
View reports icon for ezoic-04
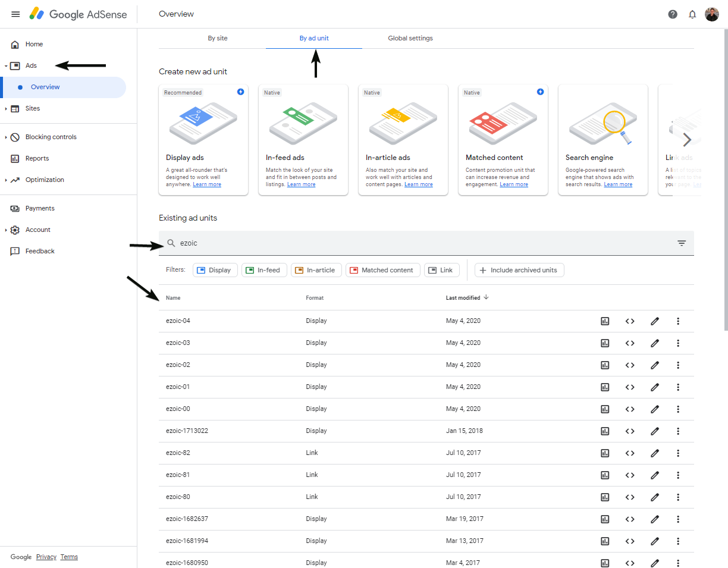click(x=605, y=321)
